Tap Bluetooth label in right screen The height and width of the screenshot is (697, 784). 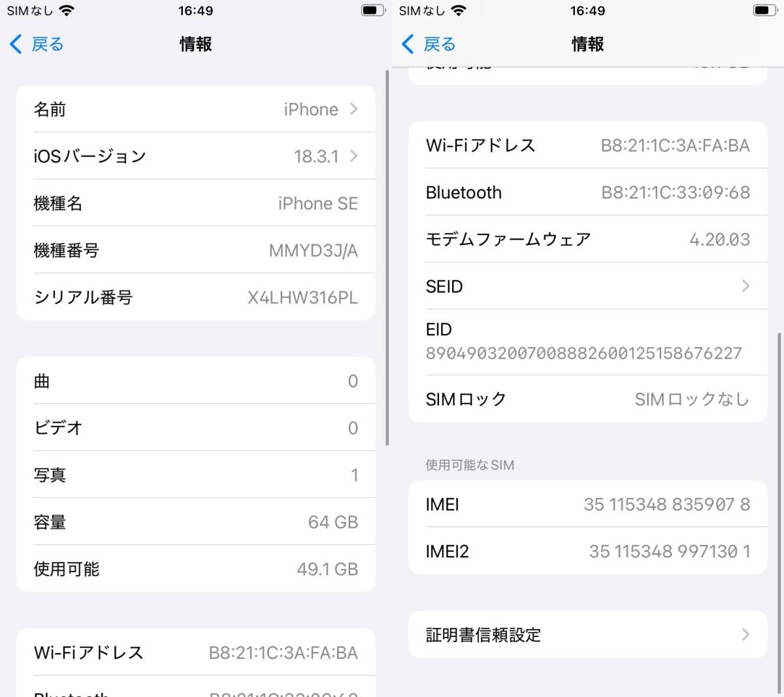pos(464,192)
